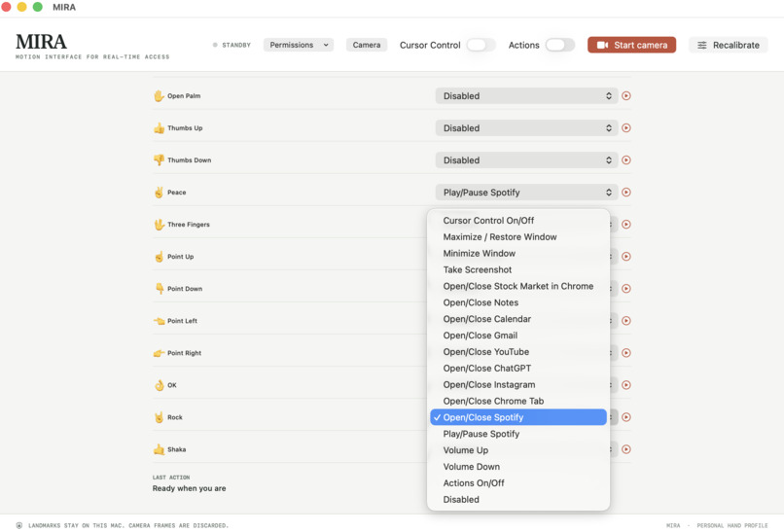The image size is (784, 532).
Task: Click the 'Ready when you are' text
Action: (189, 488)
